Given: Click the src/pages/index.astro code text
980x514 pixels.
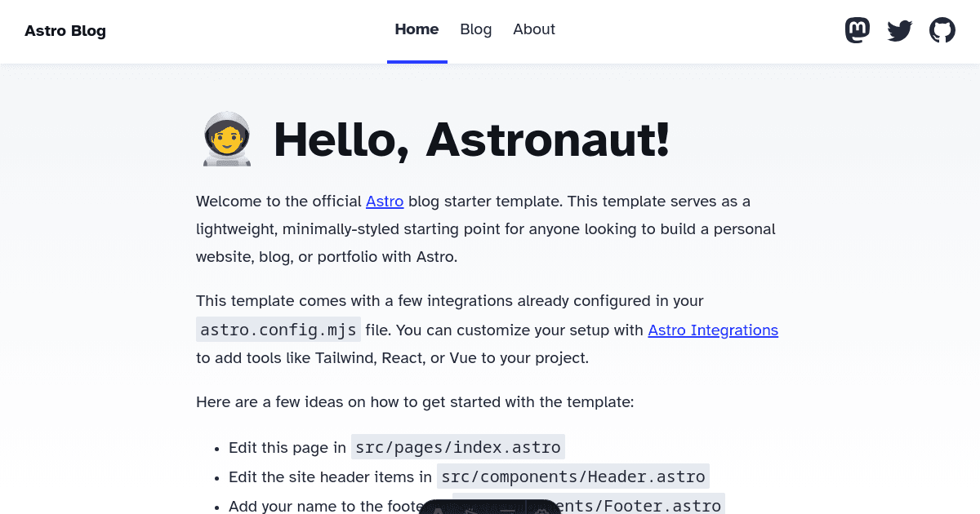Looking at the screenshot, I should point(457,447).
